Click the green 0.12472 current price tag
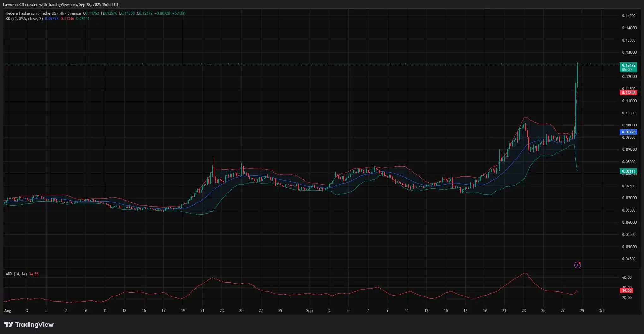The height and width of the screenshot is (334, 644). [628, 67]
